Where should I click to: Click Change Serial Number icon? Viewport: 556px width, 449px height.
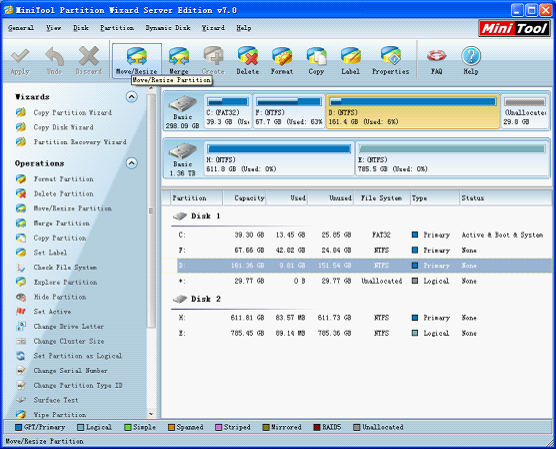[21, 371]
